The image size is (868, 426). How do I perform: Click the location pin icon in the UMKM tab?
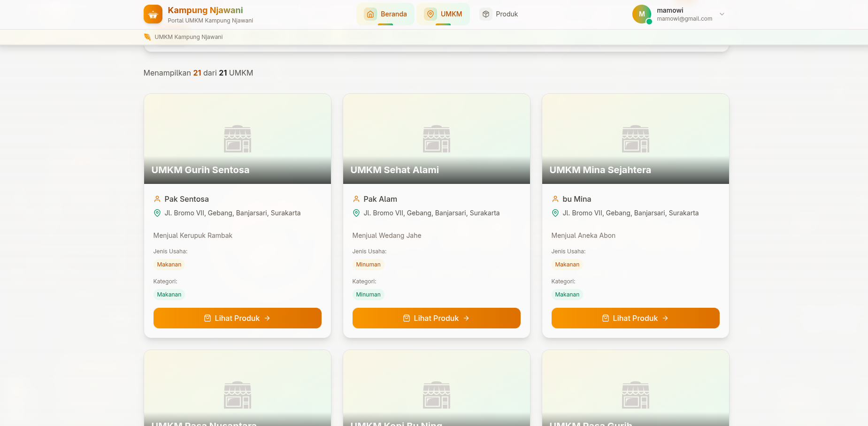pos(430,14)
